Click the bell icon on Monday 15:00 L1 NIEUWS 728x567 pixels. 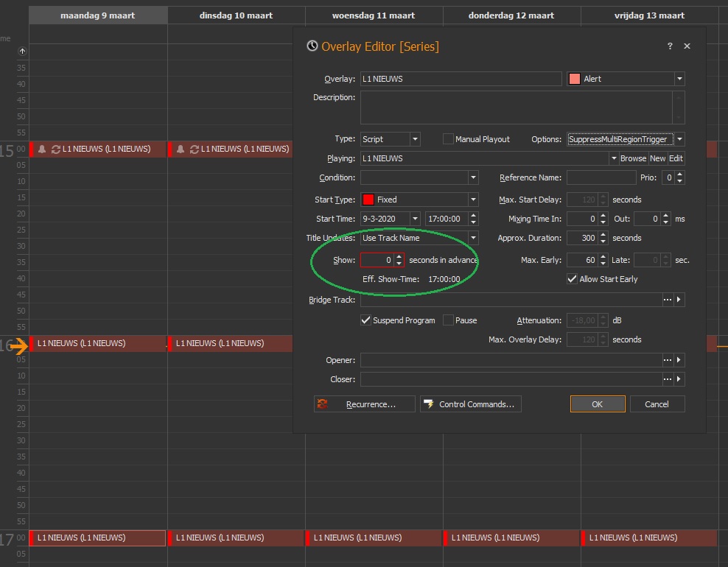(42, 149)
